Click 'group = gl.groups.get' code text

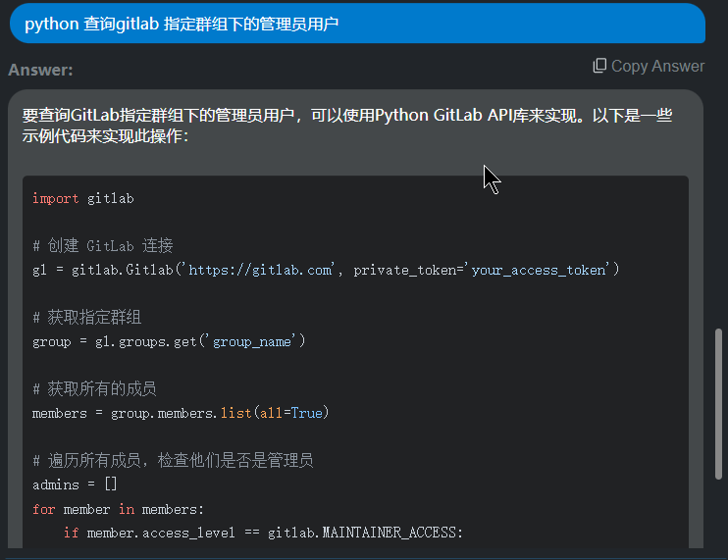[x=115, y=342]
